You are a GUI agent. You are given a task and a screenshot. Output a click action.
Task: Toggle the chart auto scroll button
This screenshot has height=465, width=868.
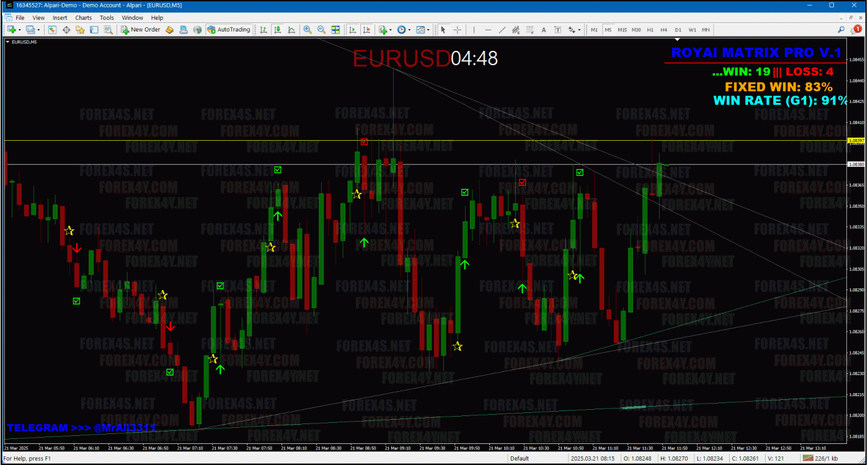point(353,30)
